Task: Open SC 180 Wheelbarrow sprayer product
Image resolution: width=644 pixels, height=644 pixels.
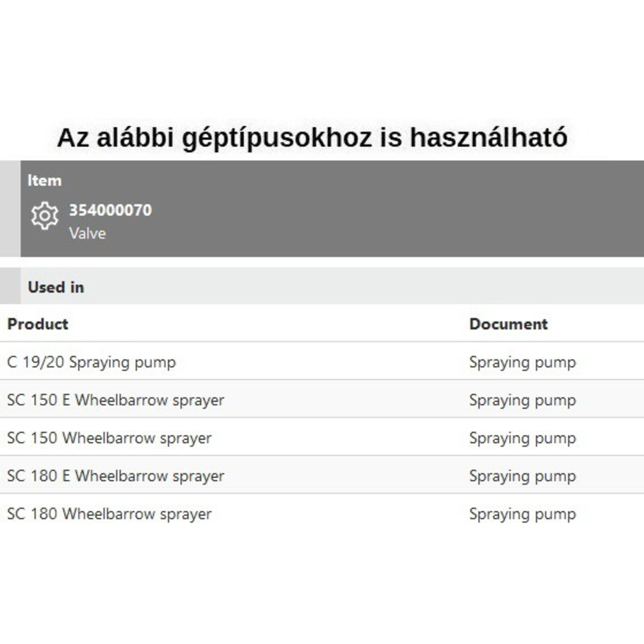Action: [x=109, y=514]
